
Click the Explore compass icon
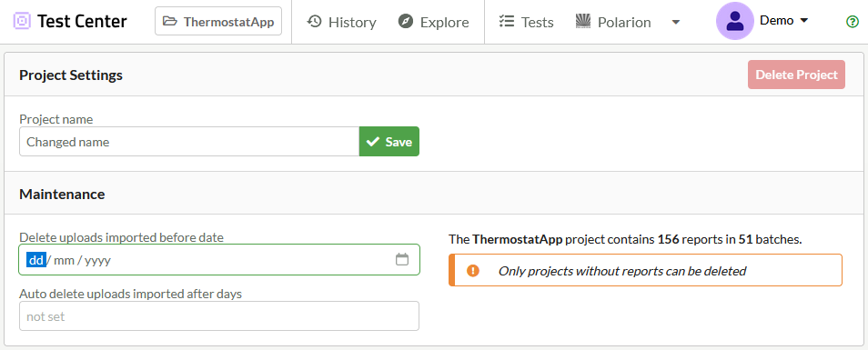pos(406,22)
